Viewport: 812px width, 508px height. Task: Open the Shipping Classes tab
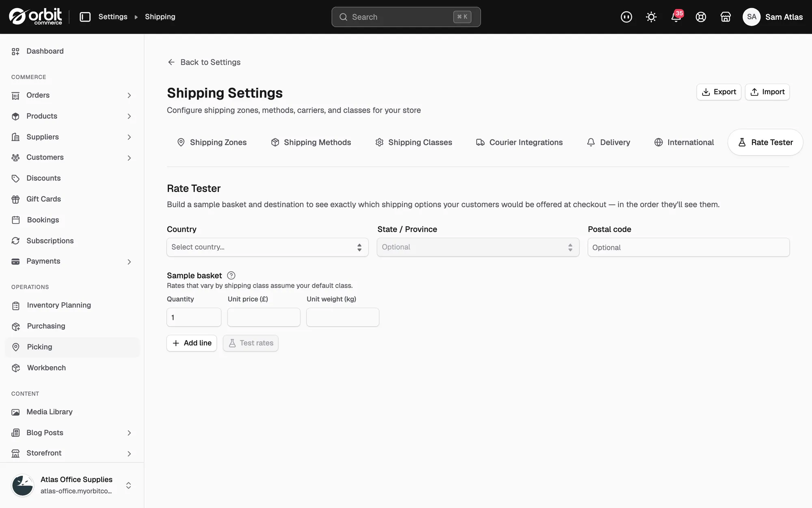(414, 142)
